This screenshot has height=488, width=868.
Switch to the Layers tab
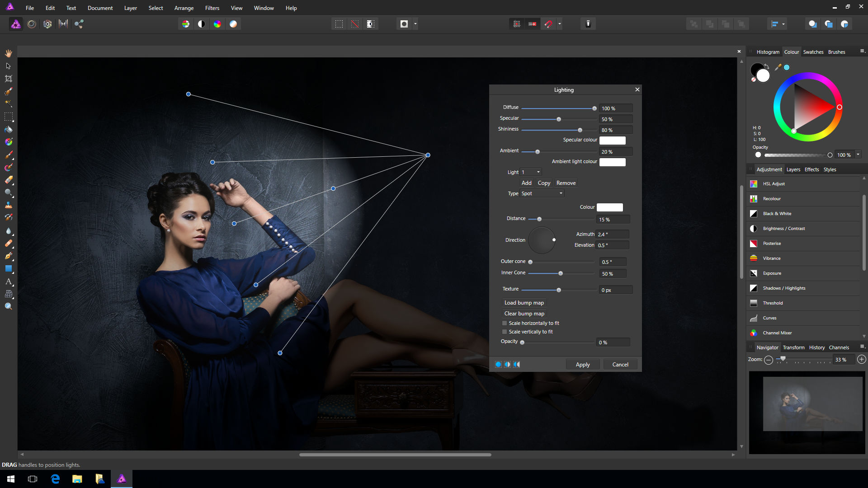[x=793, y=169]
